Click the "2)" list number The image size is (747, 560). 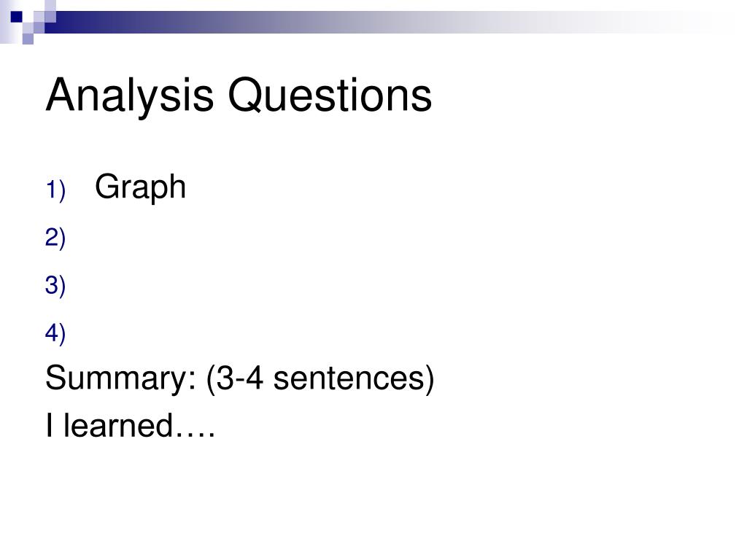(55, 237)
